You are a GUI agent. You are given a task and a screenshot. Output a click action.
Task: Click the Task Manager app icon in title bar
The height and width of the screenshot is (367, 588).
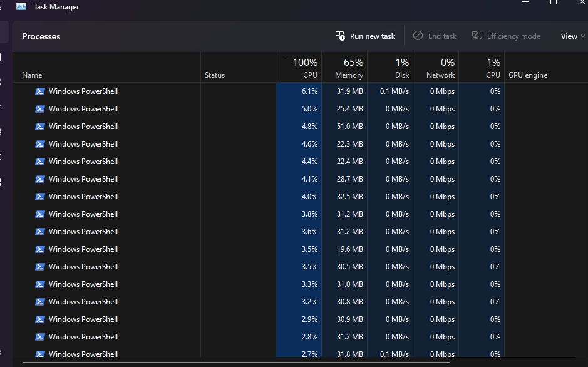pos(21,6)
